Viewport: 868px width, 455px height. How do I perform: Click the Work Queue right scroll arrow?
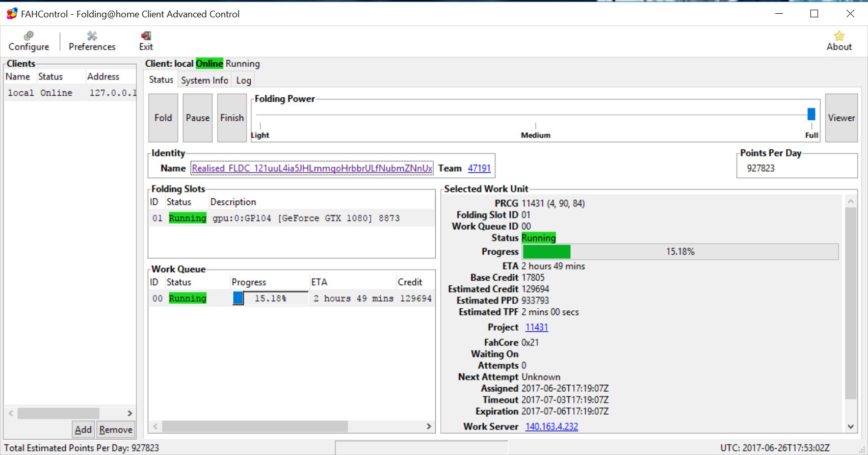[429, 426]
